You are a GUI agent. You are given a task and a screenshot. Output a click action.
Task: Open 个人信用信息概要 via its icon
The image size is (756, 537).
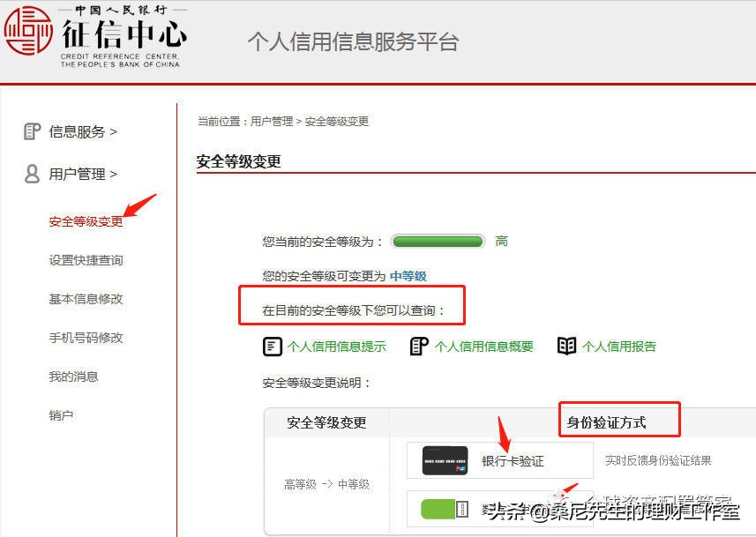(x=419, y=346)
